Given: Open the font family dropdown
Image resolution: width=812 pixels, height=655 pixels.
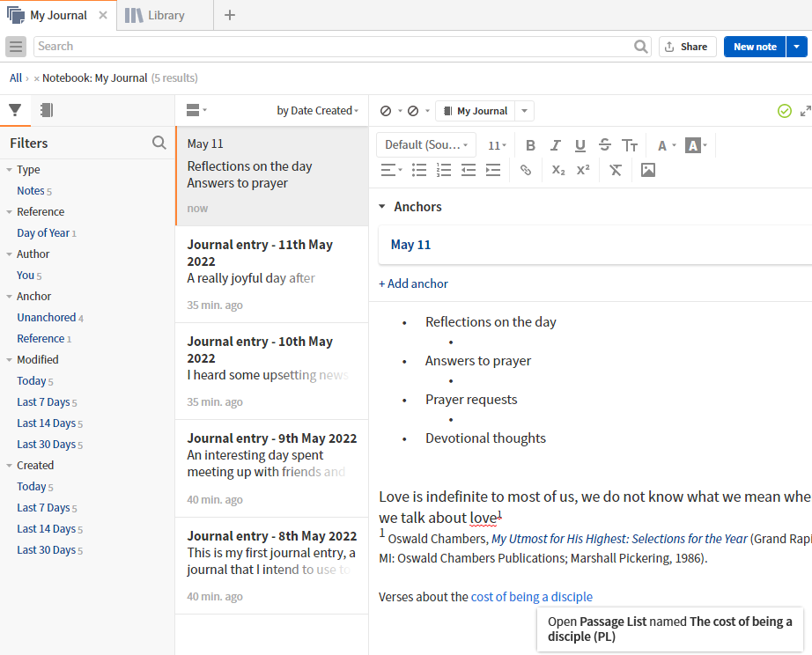Looking at the screenshot, I should (x=426, y=145).
